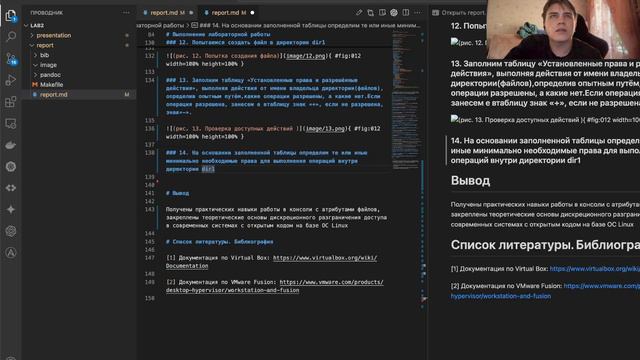Click line number 141 in gutter
Viewport: 640px width, 360px height.
click(x=150, y=193)
